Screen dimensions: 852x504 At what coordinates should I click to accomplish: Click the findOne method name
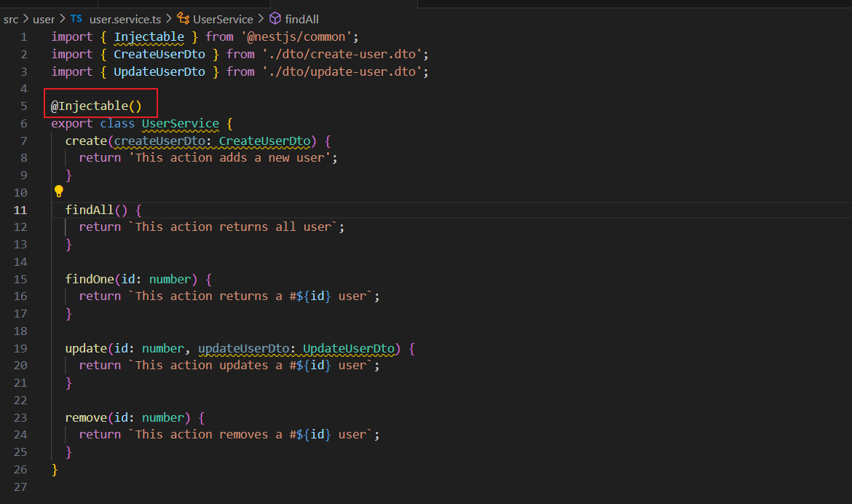click(x=90, y=279)
